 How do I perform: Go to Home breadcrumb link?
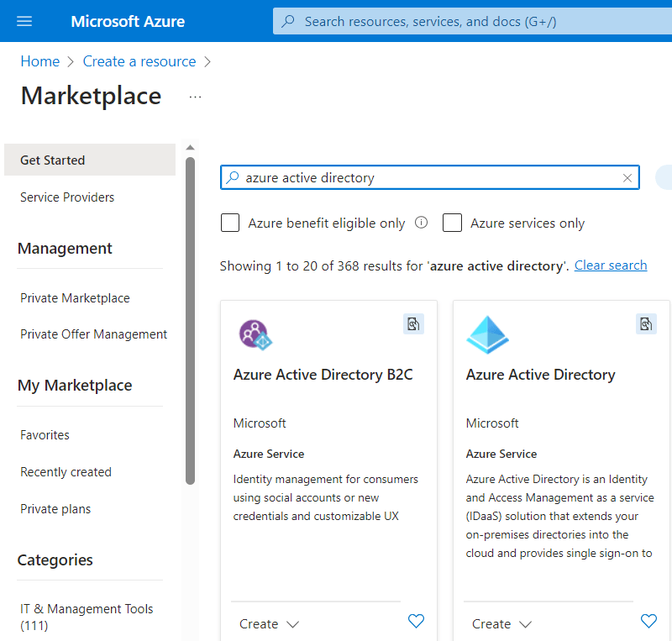click(x=39, y=61)
